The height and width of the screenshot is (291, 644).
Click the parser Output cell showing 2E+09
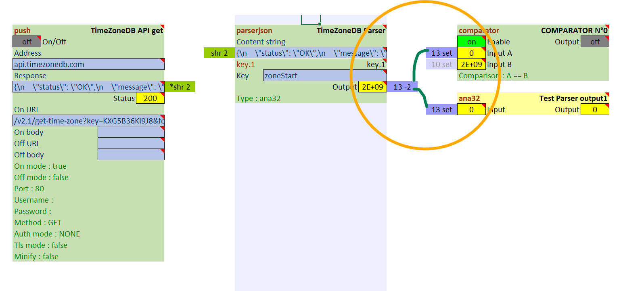tap(372, 87)
